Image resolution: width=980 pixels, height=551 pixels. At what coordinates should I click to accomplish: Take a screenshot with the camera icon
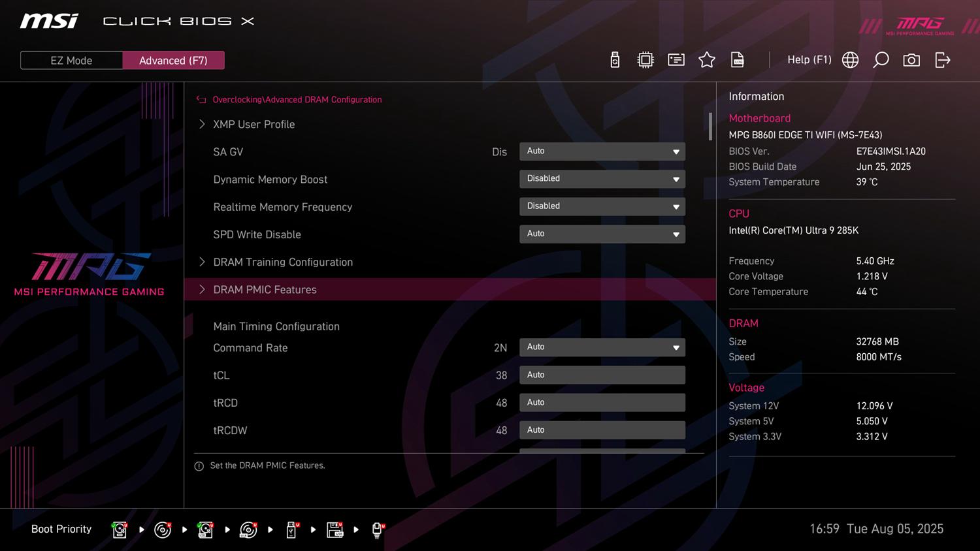911,60
